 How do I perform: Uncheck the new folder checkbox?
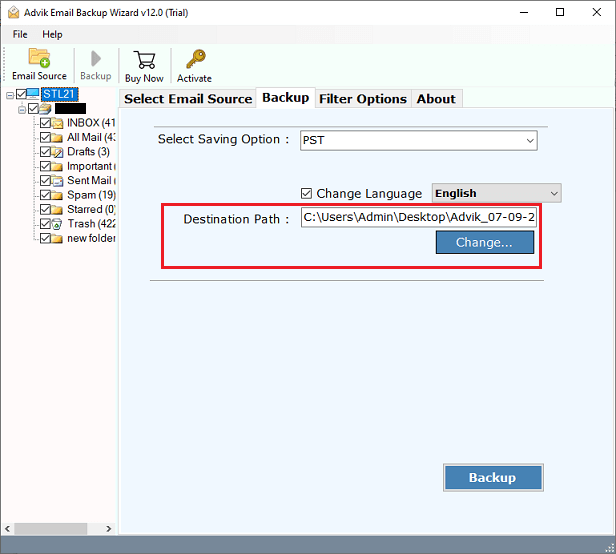45,238
